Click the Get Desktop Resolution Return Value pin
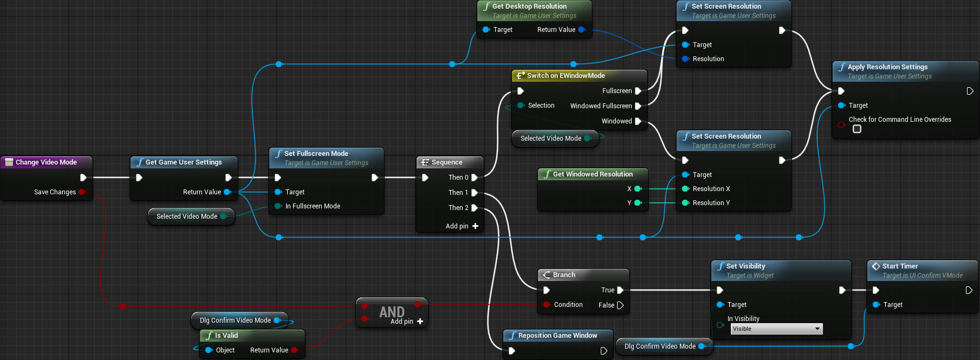 [x=582, y=30]
